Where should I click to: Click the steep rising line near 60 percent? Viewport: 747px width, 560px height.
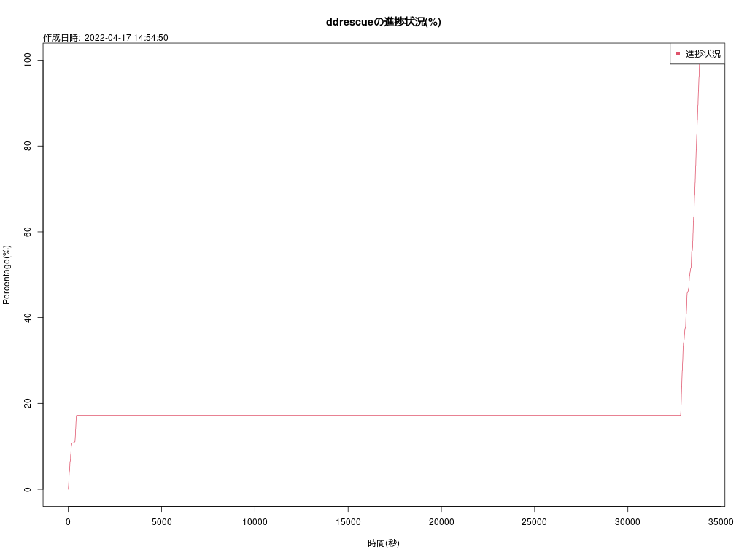coord(693,232)
